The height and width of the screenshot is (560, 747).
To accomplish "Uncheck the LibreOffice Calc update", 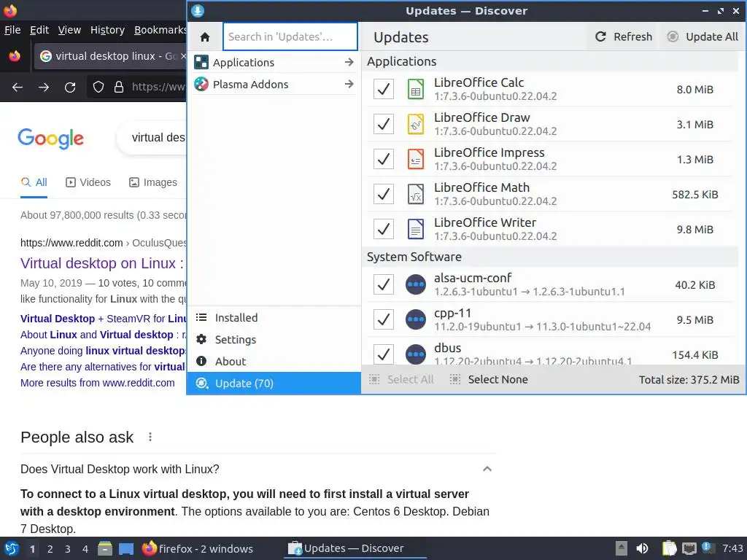I will pos(384,89).
